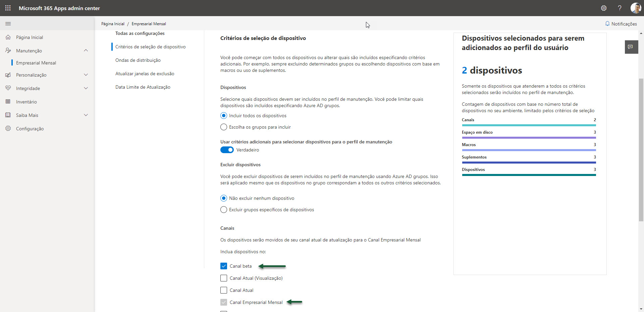Click the Canais progress bar
Screen dimensions: 644x312
[529, 125]
